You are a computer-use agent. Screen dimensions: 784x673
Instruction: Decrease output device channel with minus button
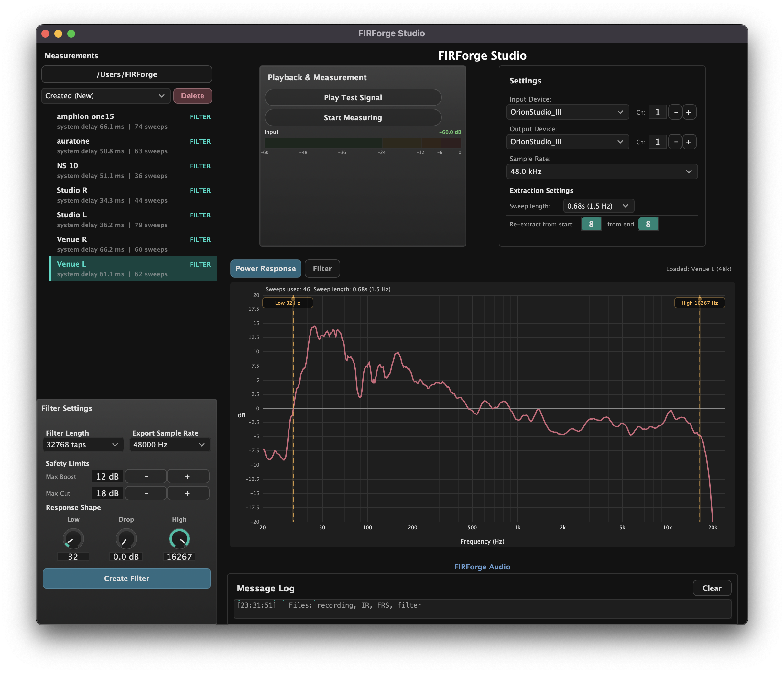(x=675, y=142)
